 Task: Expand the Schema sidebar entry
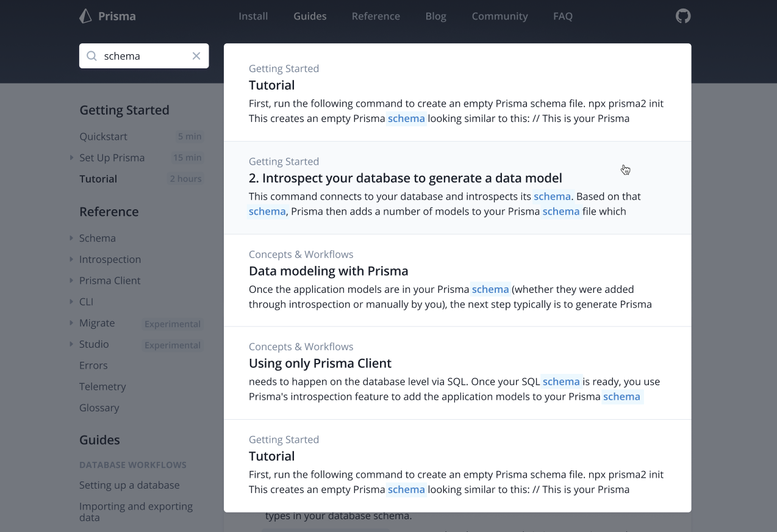coord(71,238)
